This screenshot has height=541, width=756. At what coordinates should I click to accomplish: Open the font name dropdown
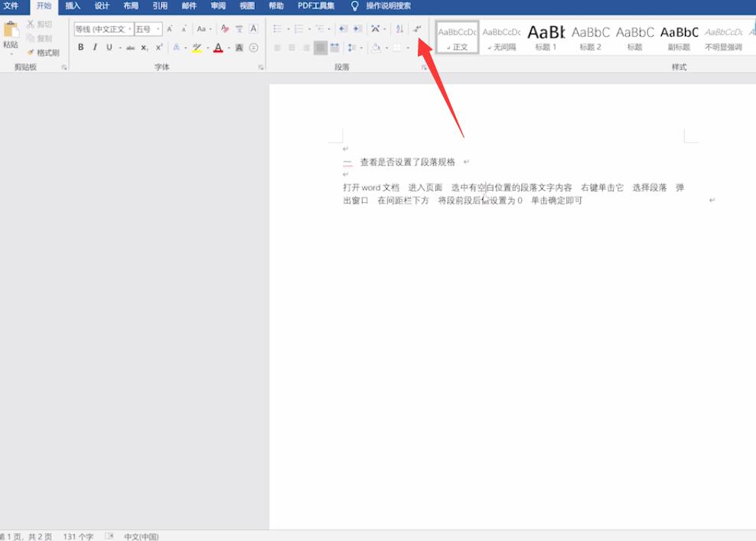pos(129,29)
